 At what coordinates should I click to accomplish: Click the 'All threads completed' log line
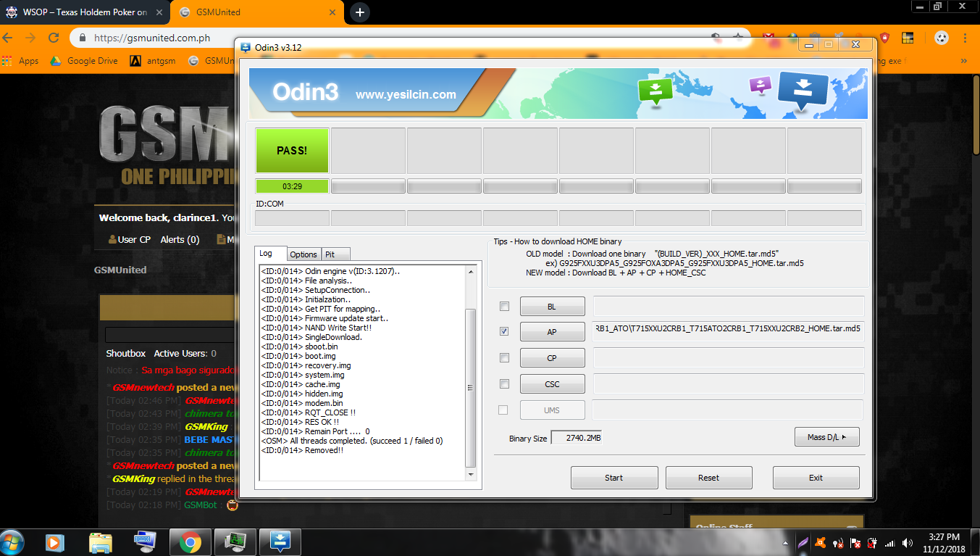click(351, 441)
